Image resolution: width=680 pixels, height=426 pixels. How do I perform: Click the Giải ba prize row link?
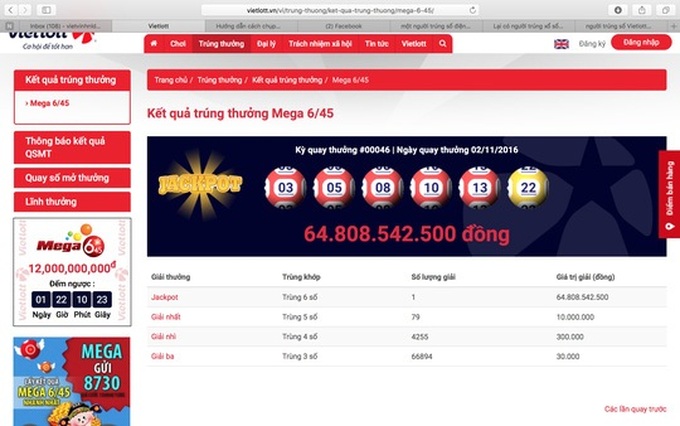pos(163,356)
